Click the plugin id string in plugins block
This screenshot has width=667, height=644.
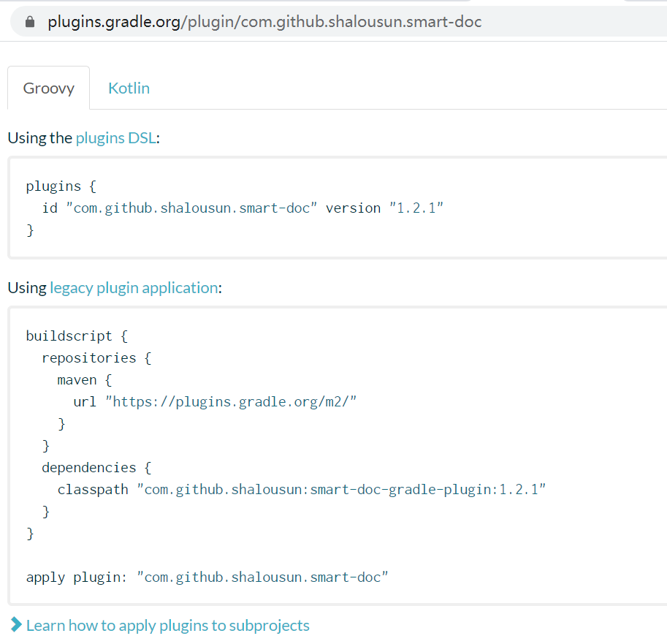coord(191,208)
